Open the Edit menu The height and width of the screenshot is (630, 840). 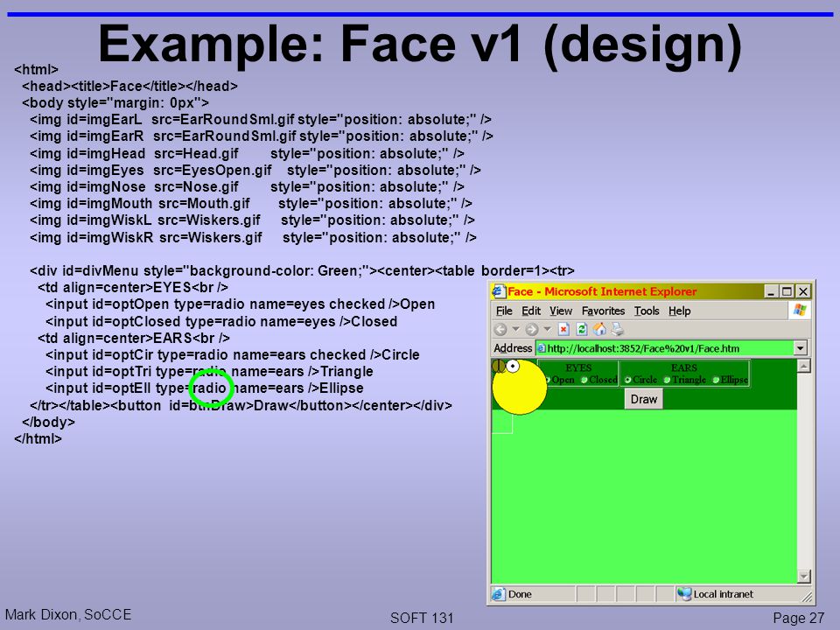[x=531, y=311]
